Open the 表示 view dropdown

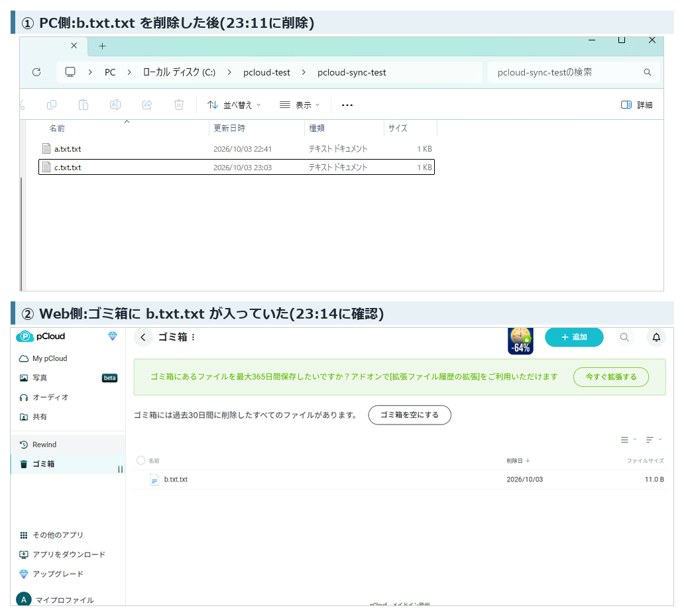tap(300, 105)
